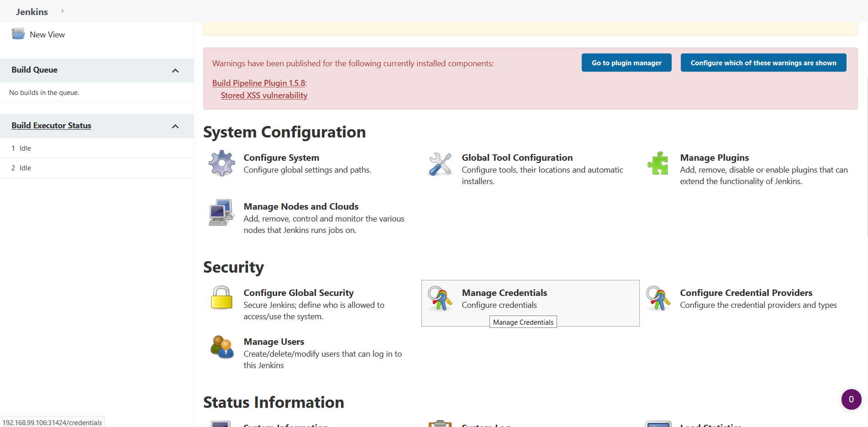
Task: Collapse the Build Executor Status panel
Action: tap(175, 126)
